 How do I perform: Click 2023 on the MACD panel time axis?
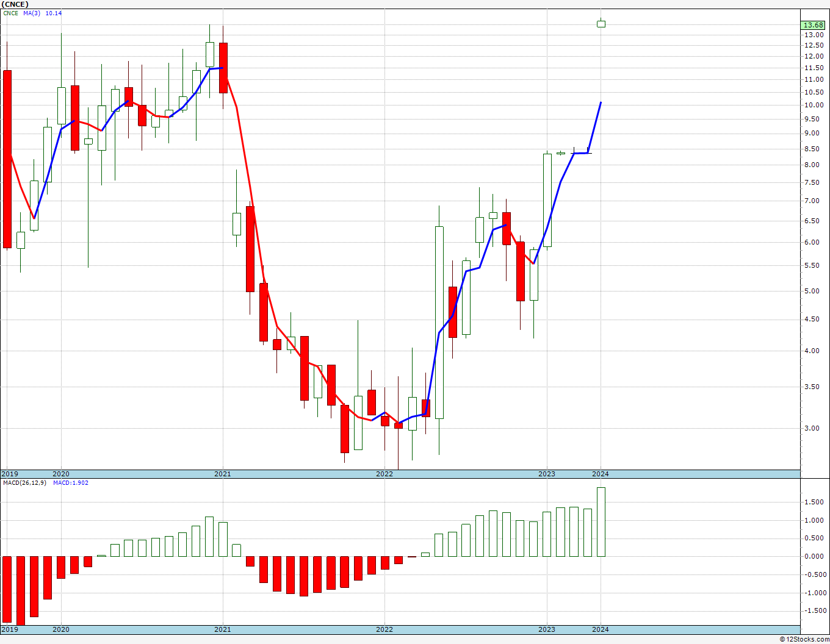pyautogui.click(x=546, y=629)
